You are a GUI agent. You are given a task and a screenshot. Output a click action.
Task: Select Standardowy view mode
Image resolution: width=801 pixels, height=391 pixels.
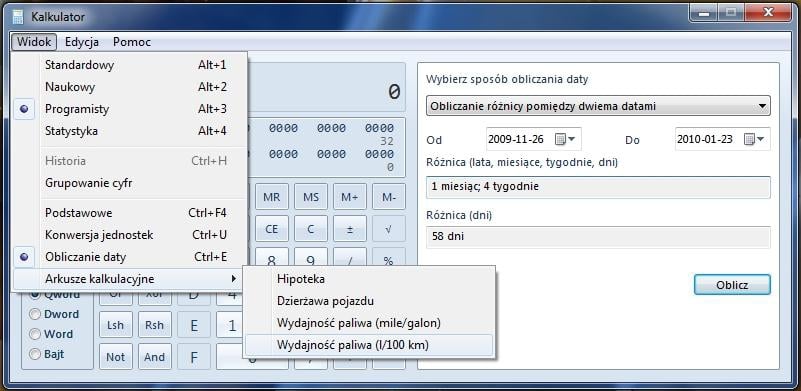click(x=130, y=65)
